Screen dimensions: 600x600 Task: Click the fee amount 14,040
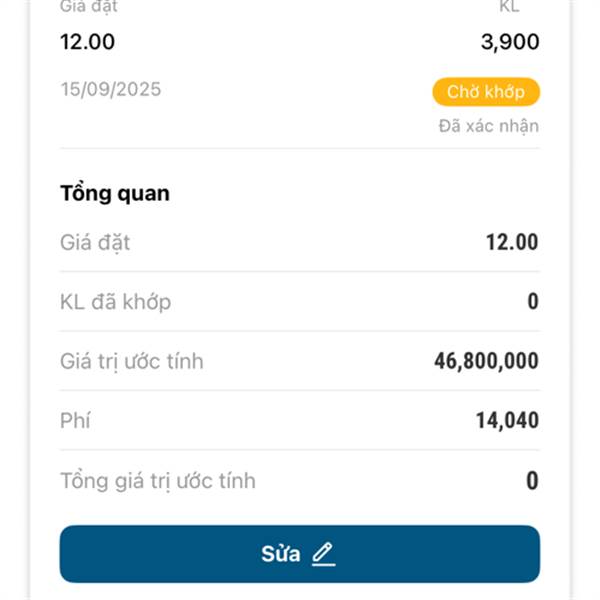tap(507, 421)
